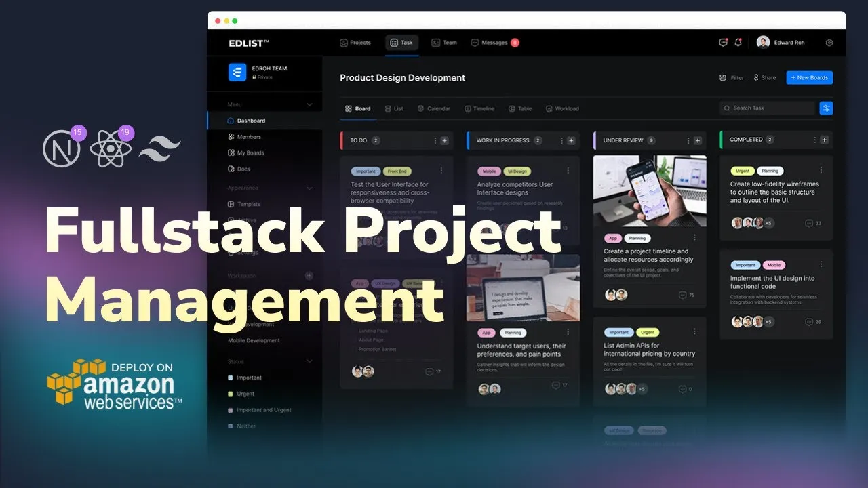Click the laptop photo card image
The height and width of the screenshot is (488, 868).
click(523, 287)
